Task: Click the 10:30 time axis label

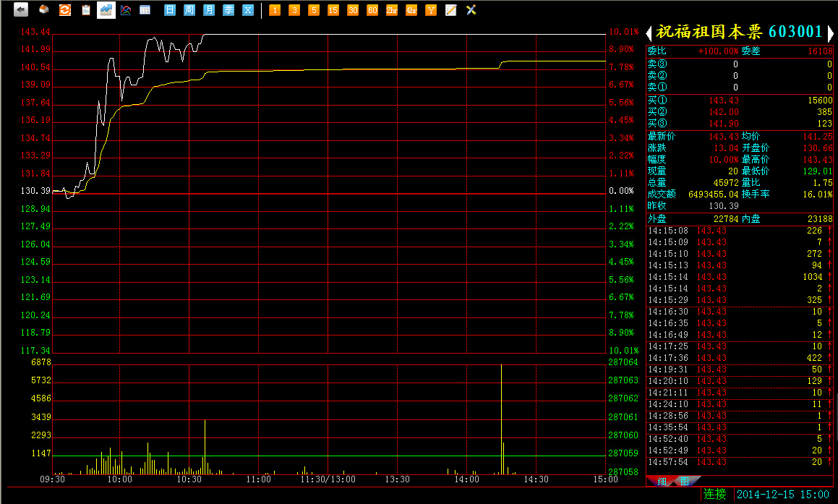Action: tap(189, 479)
